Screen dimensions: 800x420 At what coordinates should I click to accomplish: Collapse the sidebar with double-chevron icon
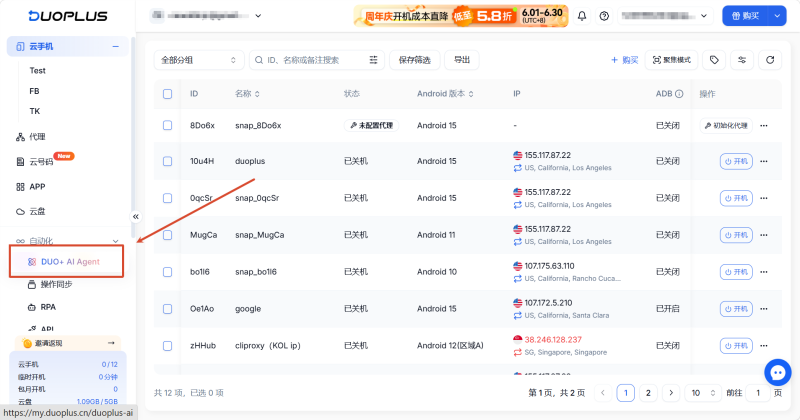click(x=136, y=216)
